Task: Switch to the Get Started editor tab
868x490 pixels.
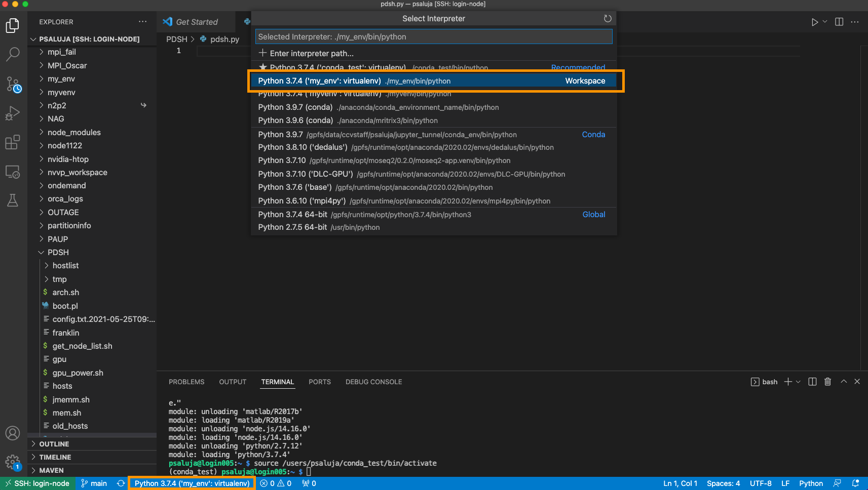Action: (x=197, y=22)
